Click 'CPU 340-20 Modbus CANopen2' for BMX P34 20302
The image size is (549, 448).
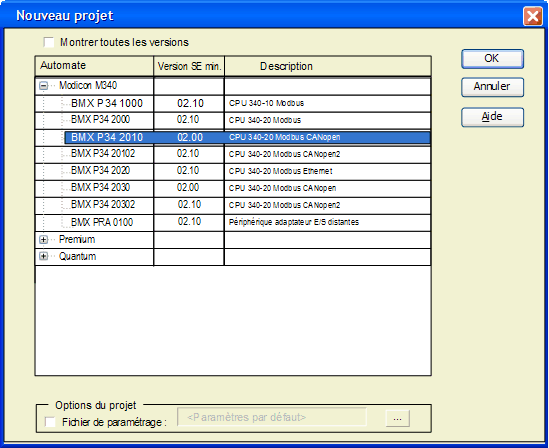click(327, 205)
